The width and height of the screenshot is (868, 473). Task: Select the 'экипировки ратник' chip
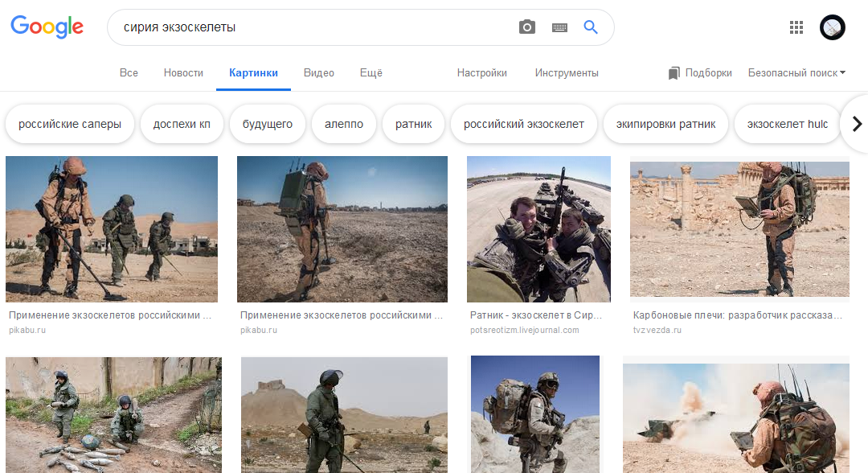point(665,124)
